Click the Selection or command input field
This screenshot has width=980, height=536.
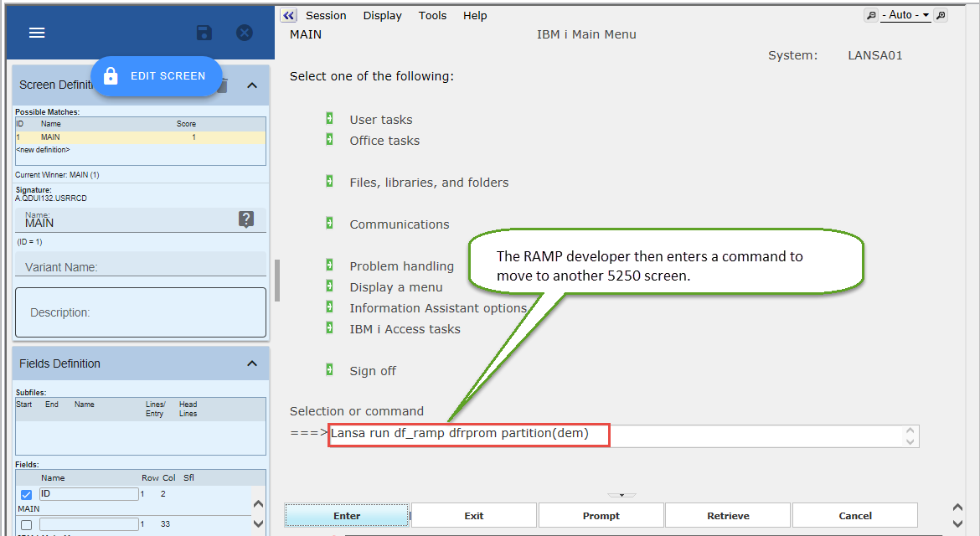[623, 436]
